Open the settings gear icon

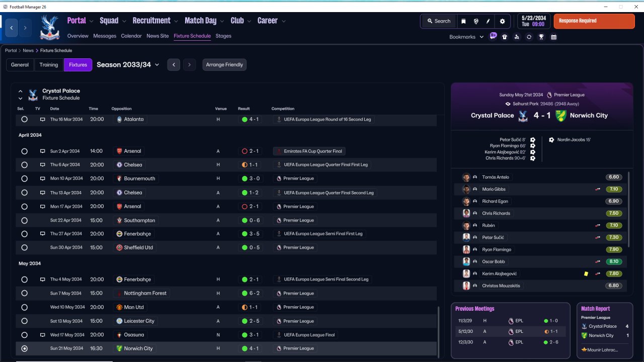click(502, 21)
